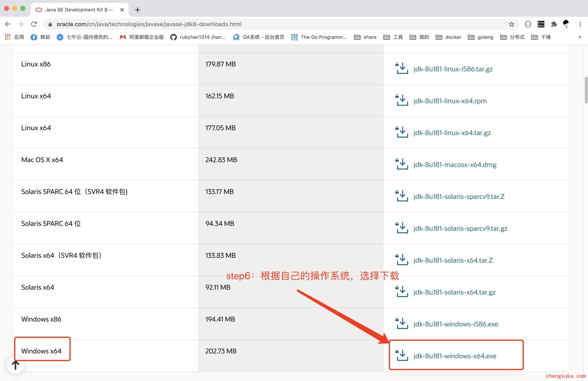588x381 pixels.
Task: Open the 我的 bookmarks folder
Action: click(x=419, y=37)
